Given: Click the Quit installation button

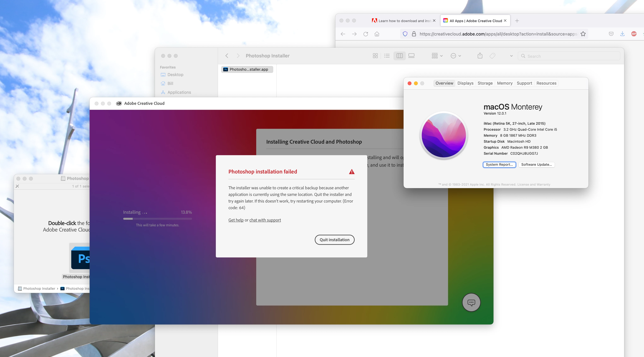Looking at the screenshot, I should point(334,240).
